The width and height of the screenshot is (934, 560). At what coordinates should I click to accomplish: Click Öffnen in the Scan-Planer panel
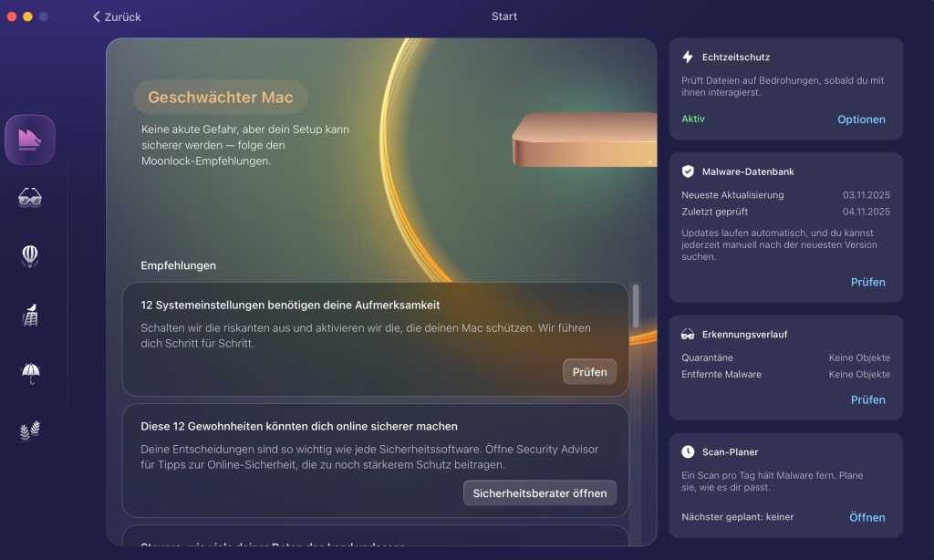click(867, 517)
